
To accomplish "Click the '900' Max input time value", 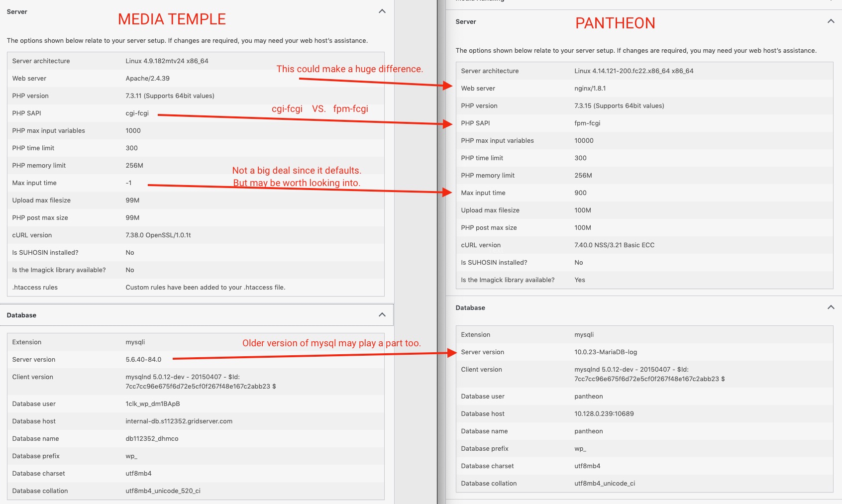I will [x=580, y=193].
